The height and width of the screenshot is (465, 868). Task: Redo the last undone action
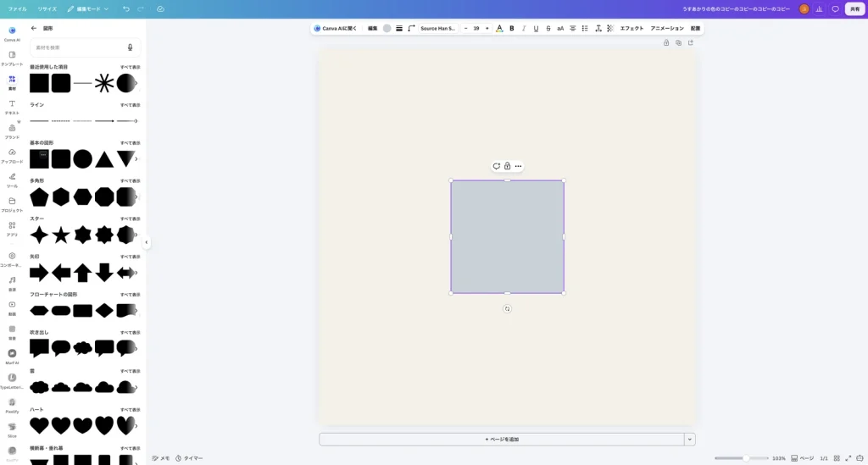(141, 8)
